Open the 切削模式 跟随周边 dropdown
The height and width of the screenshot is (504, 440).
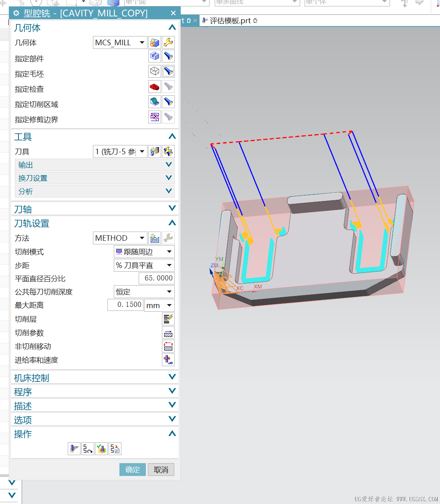(x=144, y=252)
